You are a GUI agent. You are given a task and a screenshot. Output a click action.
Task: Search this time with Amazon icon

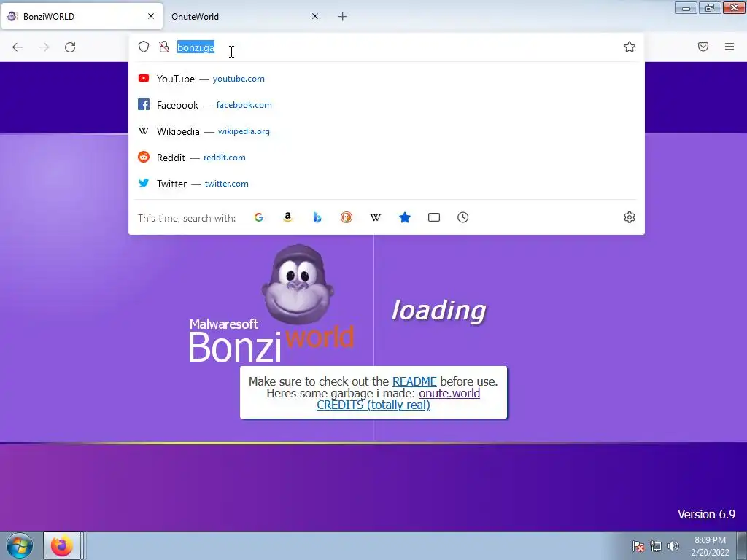tap(287, 217)
